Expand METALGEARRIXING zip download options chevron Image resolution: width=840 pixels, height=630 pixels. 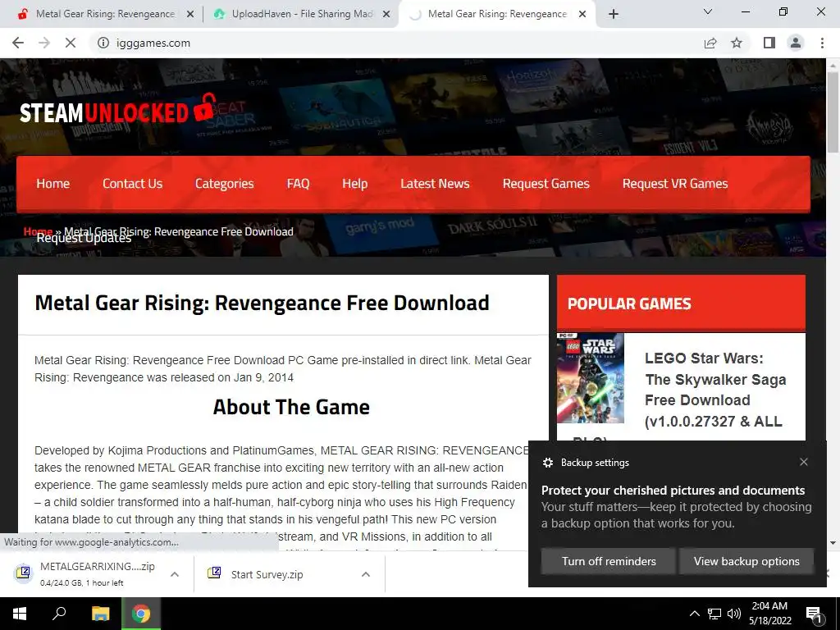(175, 574)
